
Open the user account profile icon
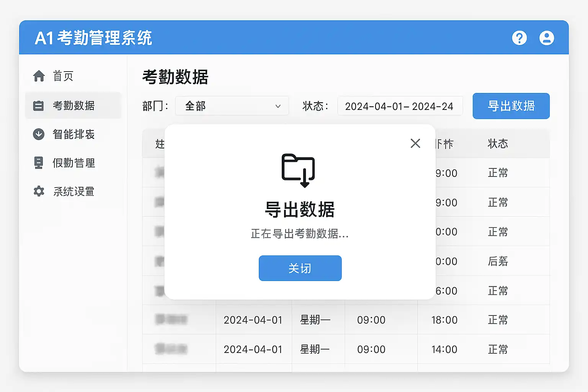coord(547,38)
